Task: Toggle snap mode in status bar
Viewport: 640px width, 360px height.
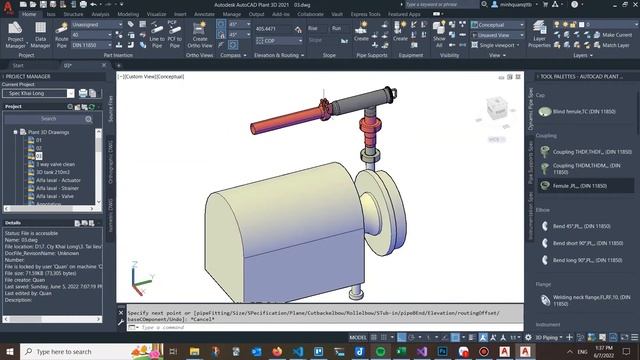Action: (x=384, y=338)
